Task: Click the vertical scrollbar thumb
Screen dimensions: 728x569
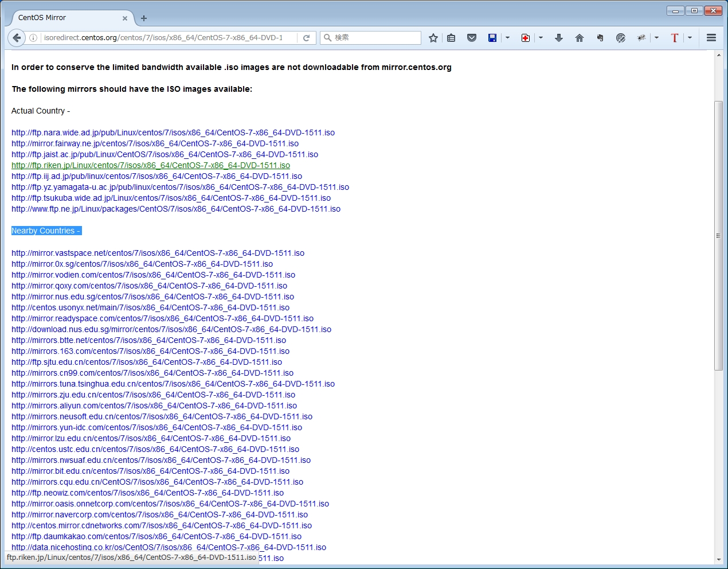Action: coord(718,235)
